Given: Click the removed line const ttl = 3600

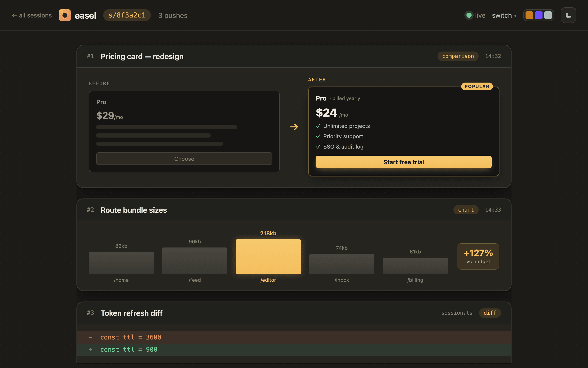Looking at the screenshot, I should (x=294, y=337).
